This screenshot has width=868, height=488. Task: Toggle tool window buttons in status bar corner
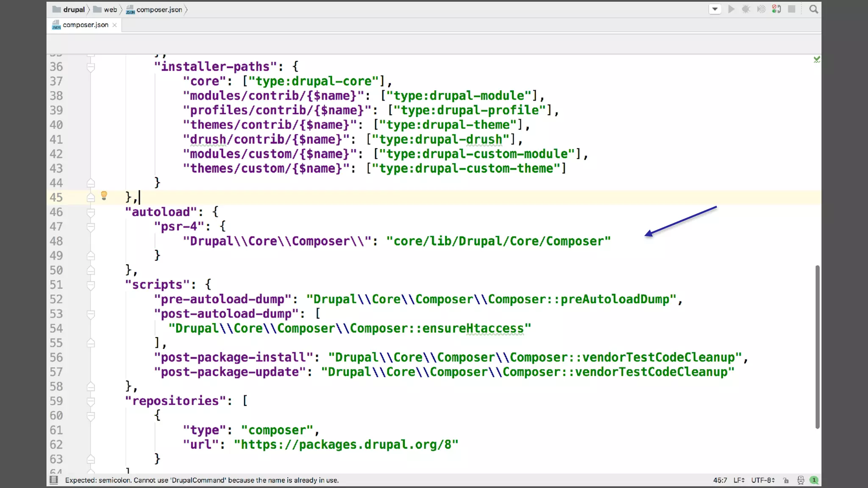pos(54,480)
